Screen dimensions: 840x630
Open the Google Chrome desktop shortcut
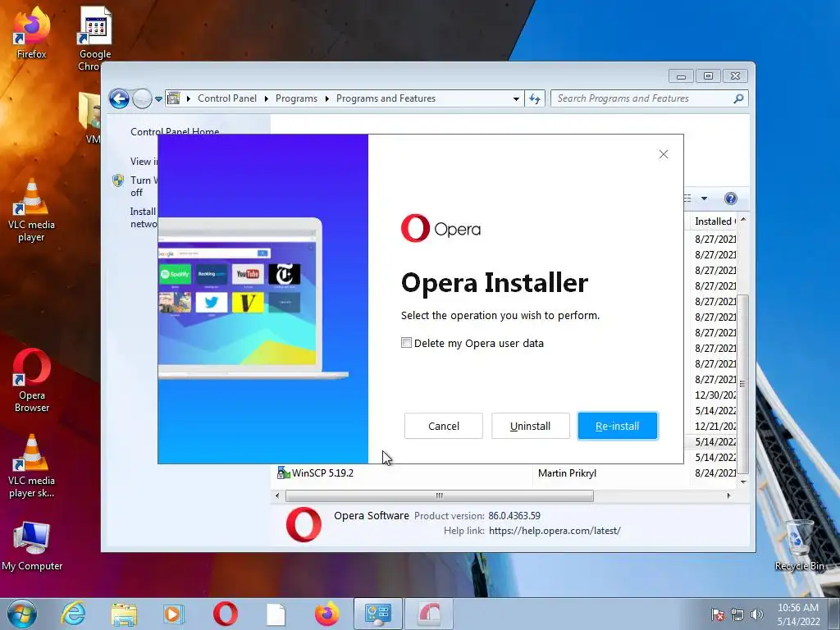coord(95,39)
